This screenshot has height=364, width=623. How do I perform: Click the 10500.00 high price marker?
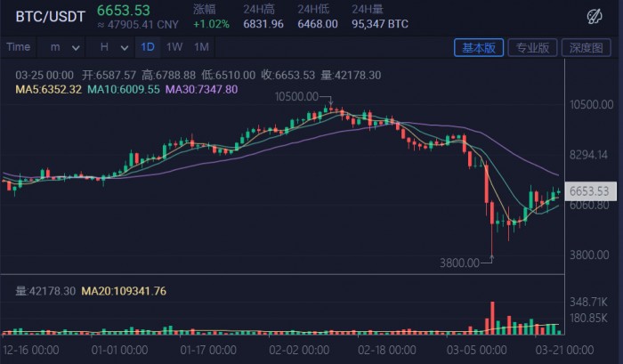(296, 97)
